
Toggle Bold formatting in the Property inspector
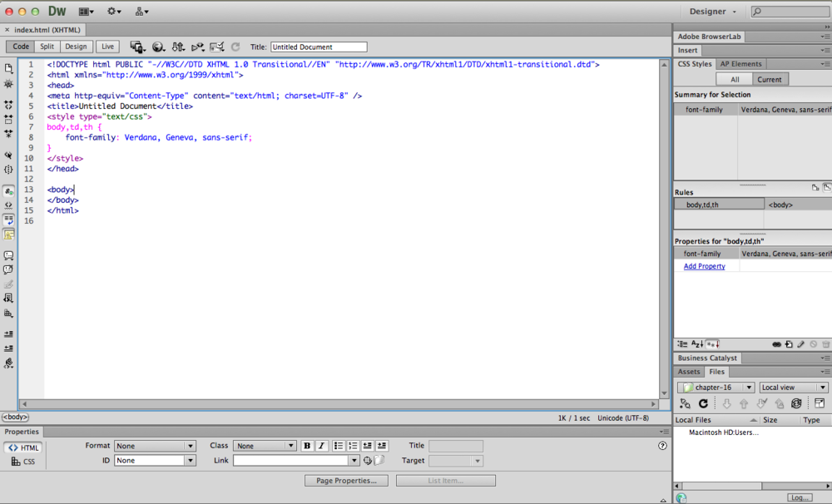pos(307,446)
